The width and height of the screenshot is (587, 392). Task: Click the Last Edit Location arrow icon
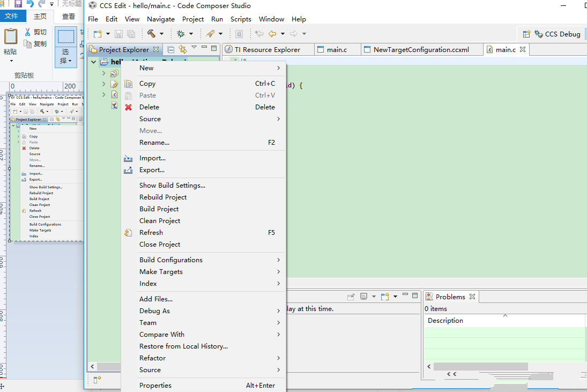click(x=259, y=34)
